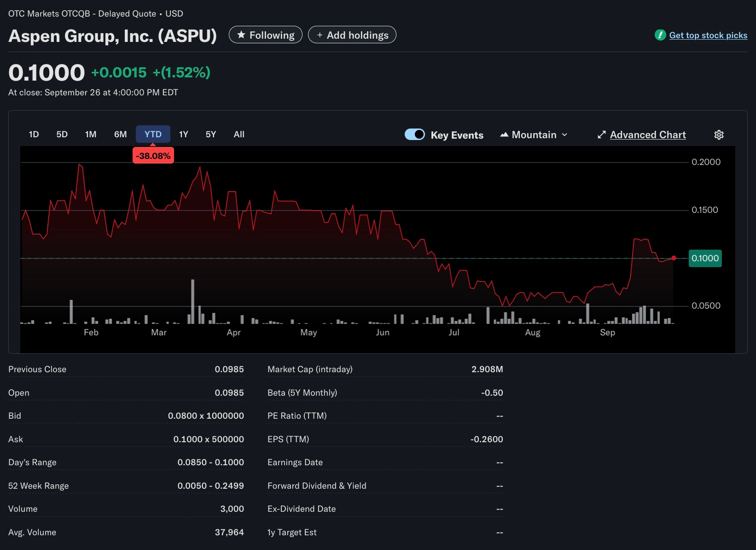Click the +0.0015 price change text
This screenshot has height=550, width=756.
click(x=119, y=72)
